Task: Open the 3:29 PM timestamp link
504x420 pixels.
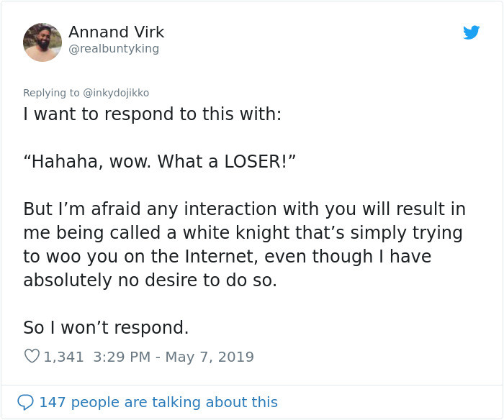Action: point(122,357)
